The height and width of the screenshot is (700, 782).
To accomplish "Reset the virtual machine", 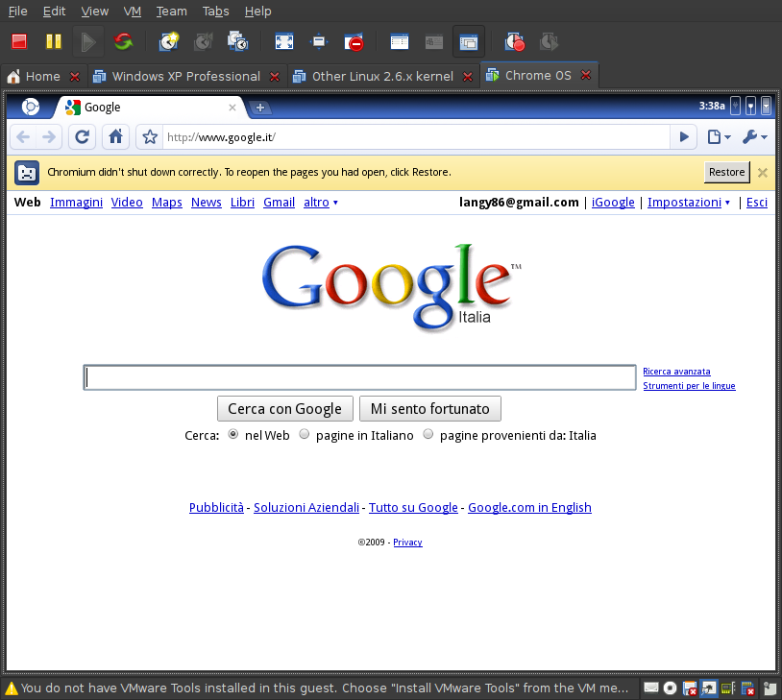I will click(122, 41).
